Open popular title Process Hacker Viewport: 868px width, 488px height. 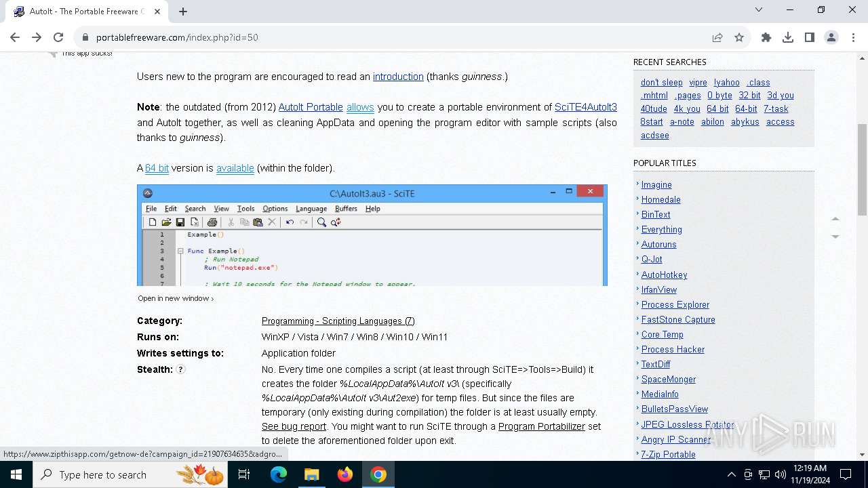point(673,350)
